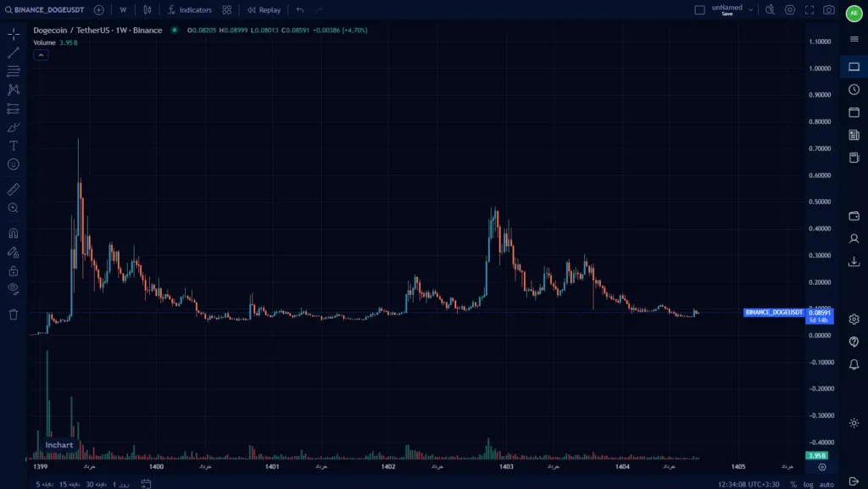
Task: Select the 15-minute timeframe shortcut
Action: point(70,484)
